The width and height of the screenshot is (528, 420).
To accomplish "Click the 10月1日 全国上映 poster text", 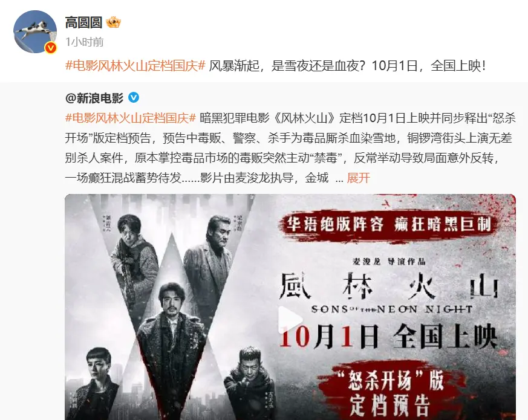I will (x=389, y=337).
